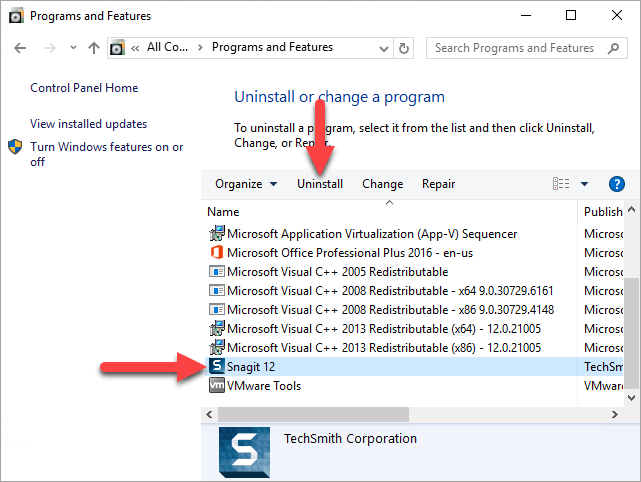This screenshot has height=482, width=641.
Task: Click the refresh button beside address bar
Action: (x=404, y=48)
